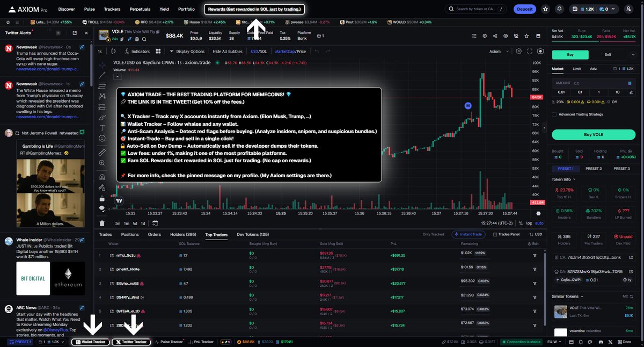Select the Limit order tab
644x347 pixels.
coord(576,69)
